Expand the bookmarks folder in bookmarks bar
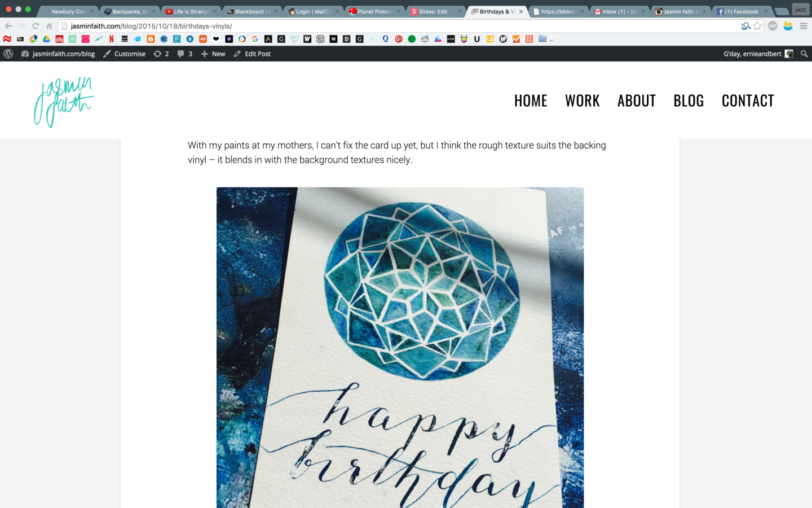 click(x=542, y=39)
